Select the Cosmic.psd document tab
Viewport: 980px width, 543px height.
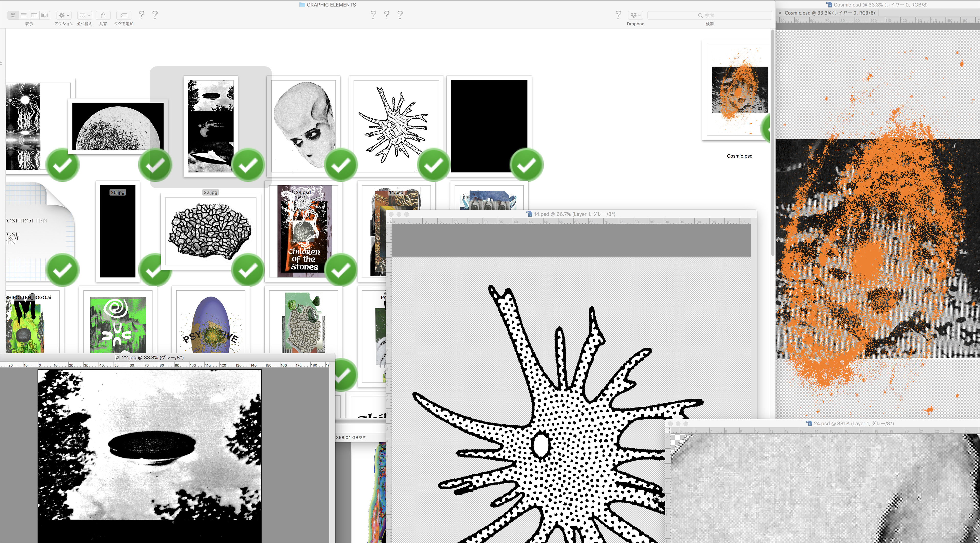829,13
